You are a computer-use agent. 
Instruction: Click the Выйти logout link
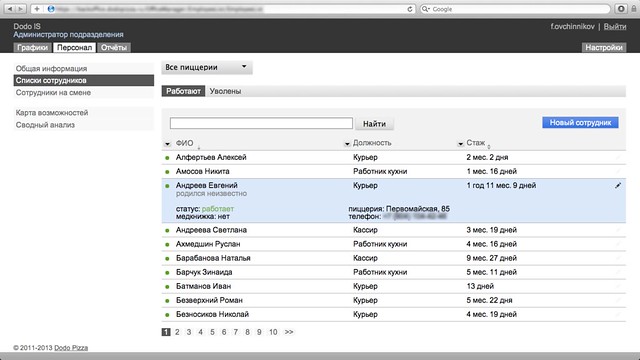click(x=615, y=27)
